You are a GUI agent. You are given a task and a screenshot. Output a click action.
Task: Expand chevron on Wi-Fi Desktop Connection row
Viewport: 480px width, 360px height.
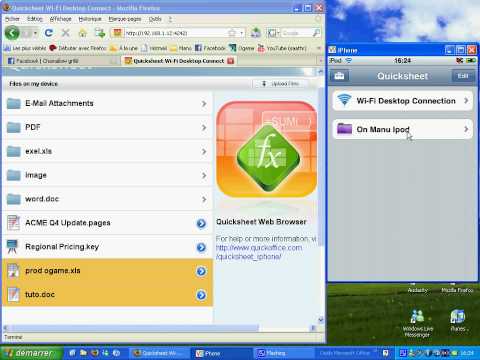click(x=466, y=100)
